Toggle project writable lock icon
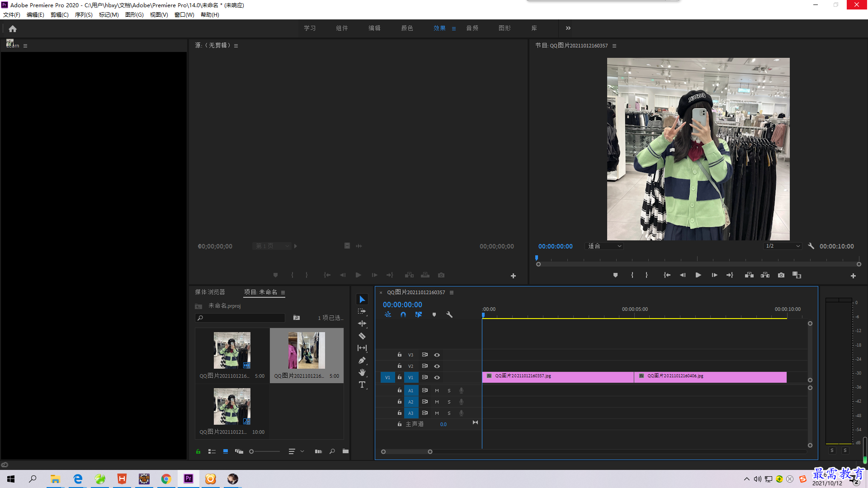 click(198, 451)
